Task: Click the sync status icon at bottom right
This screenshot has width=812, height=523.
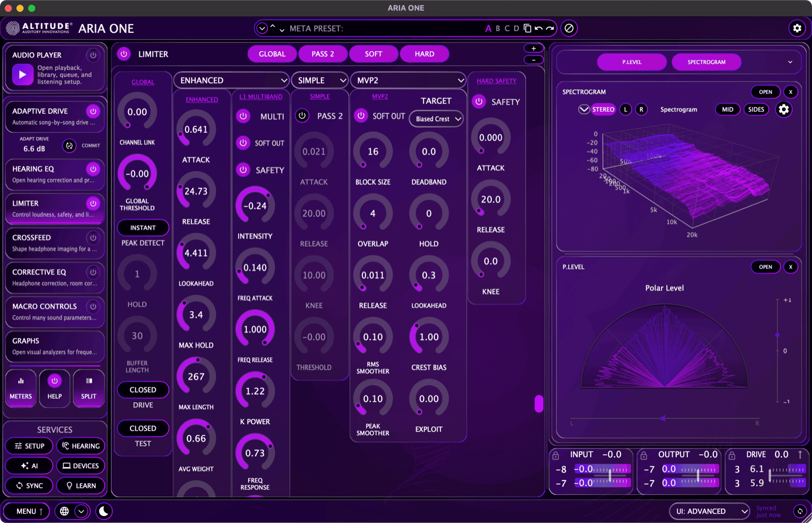Action: 800,511
